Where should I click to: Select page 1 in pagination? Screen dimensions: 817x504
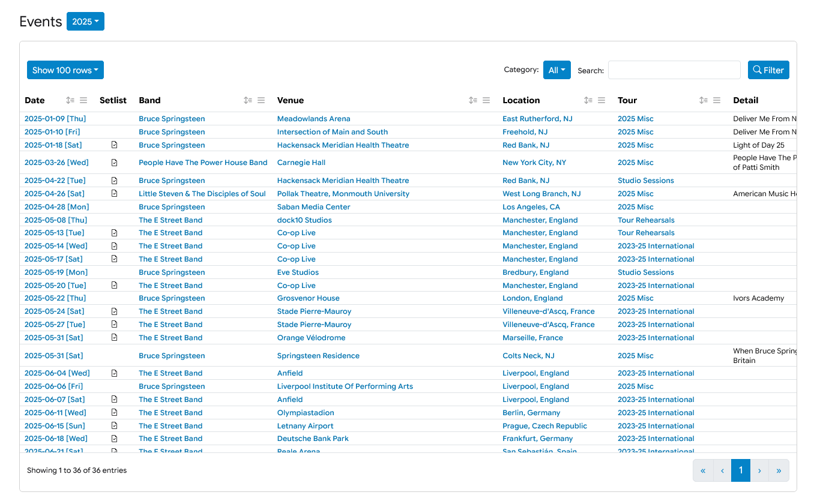pyautogui.click(x=741, y=470)
